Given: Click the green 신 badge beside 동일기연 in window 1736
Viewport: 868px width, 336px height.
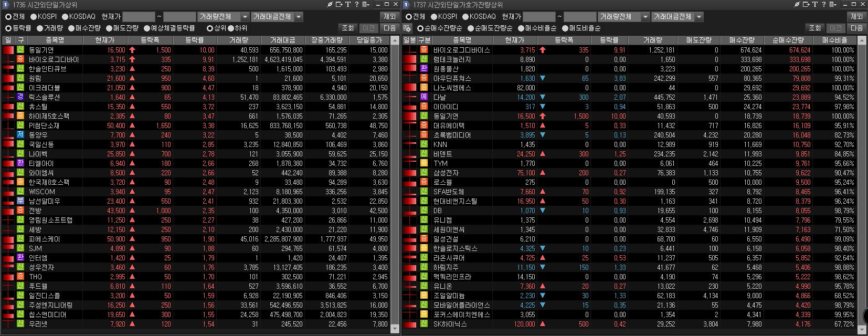Looking at the screenshot, I should pos(20,49).
